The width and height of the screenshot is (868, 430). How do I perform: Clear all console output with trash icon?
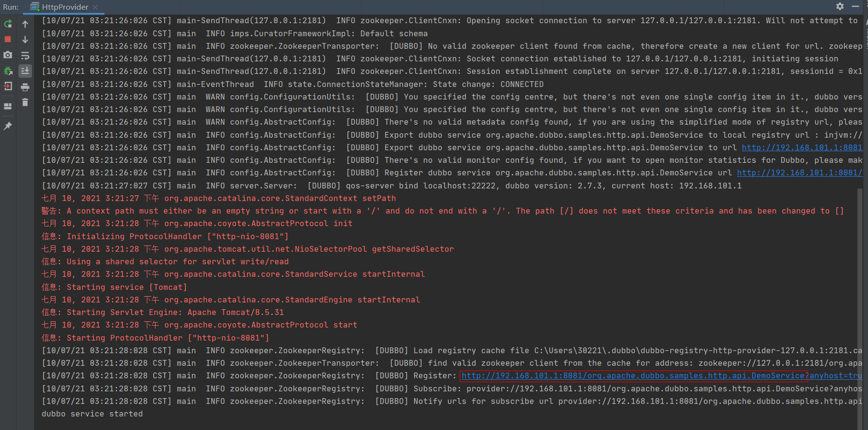pos(25,102)
